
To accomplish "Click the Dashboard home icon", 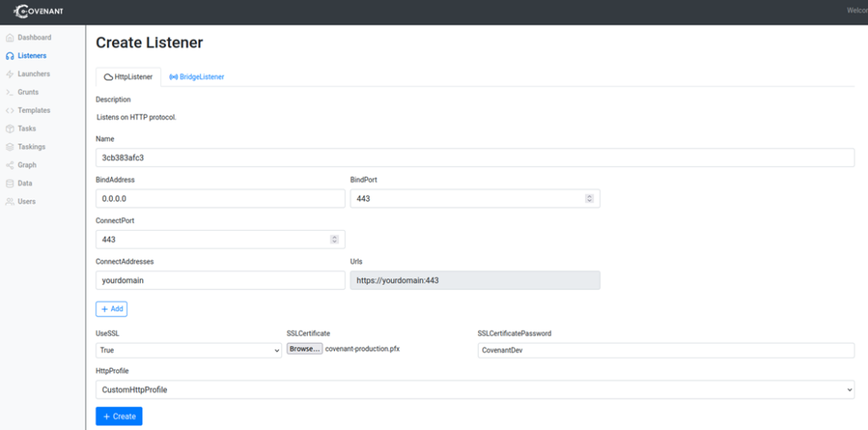I will [x=9, y=37].
